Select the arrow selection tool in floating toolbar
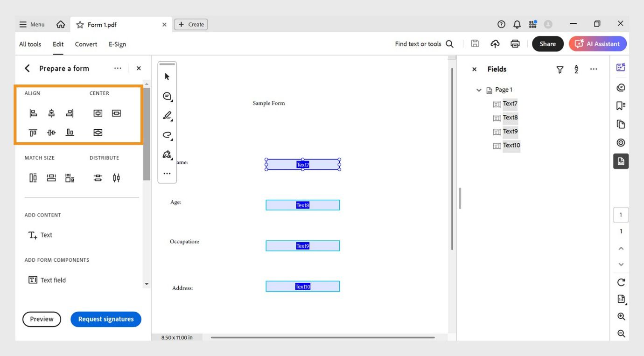 [x=167, y=76]
